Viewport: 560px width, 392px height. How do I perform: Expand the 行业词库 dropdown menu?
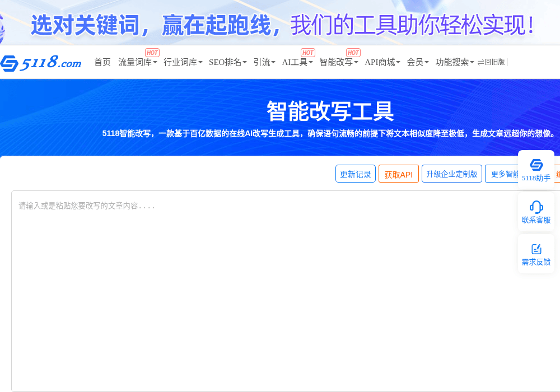183,62
